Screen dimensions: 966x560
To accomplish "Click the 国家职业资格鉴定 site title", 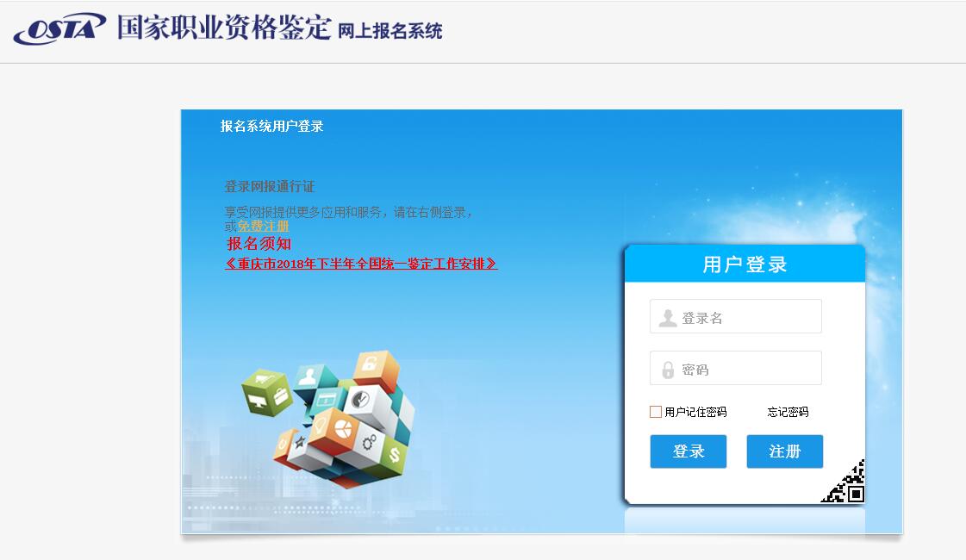I will point(224,28).
